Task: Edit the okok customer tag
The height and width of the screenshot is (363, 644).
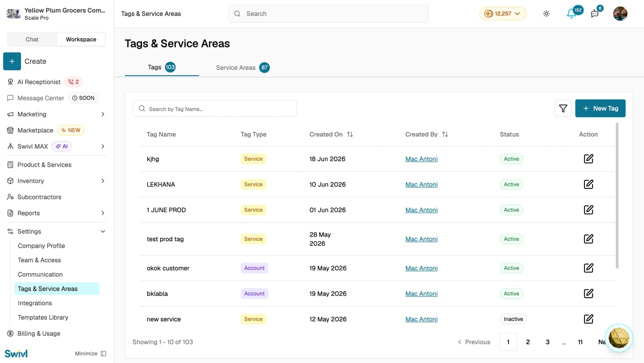Action: point(588,268)
